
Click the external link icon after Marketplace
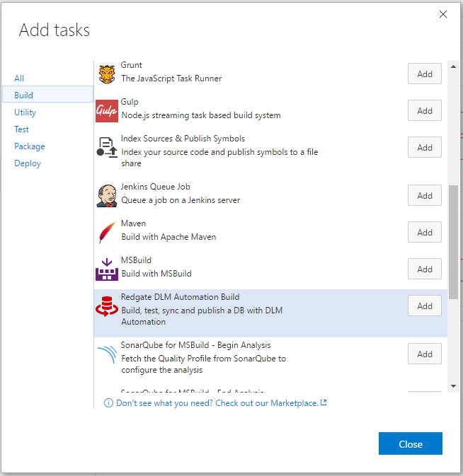324,402
